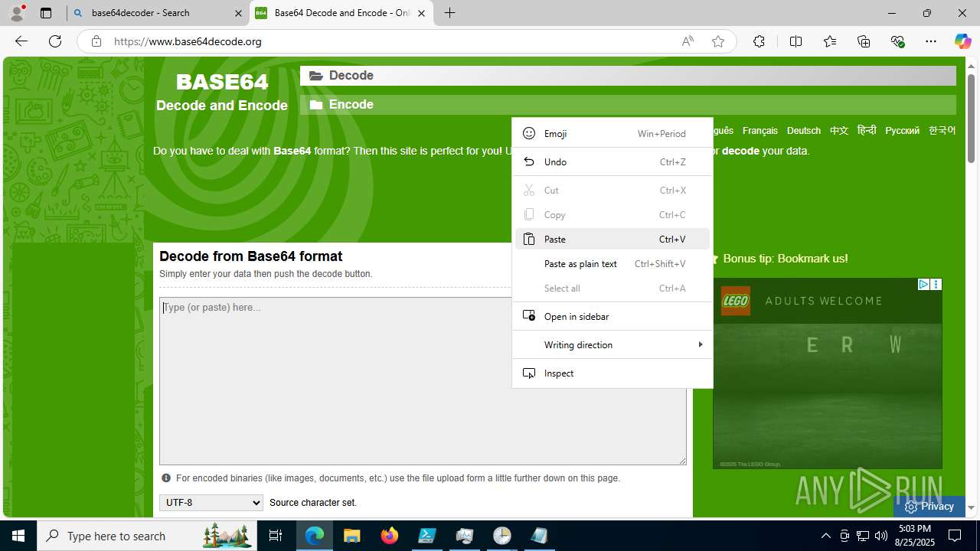Add page to favorites star icon
The width and height of the screenshot is (980, 551).
(717, 41)
